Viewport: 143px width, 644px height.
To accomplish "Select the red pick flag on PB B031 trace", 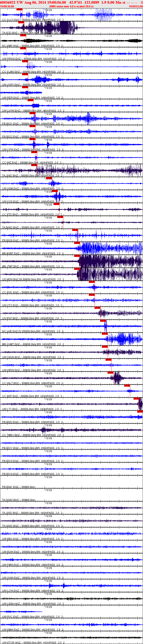I will pyautogui.click(x=32, y=113).
